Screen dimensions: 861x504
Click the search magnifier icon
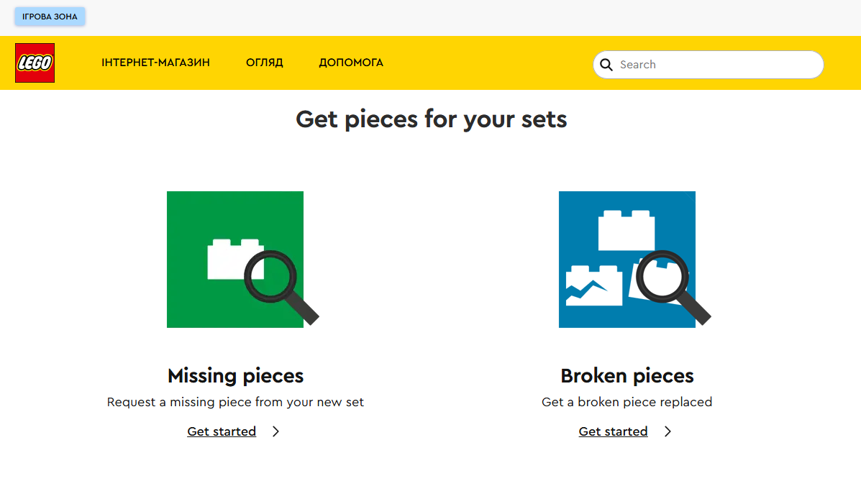pos(606,65)
